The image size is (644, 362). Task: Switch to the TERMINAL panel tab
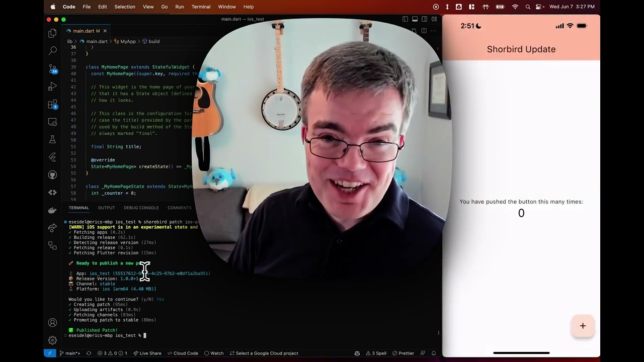point(78,208)
